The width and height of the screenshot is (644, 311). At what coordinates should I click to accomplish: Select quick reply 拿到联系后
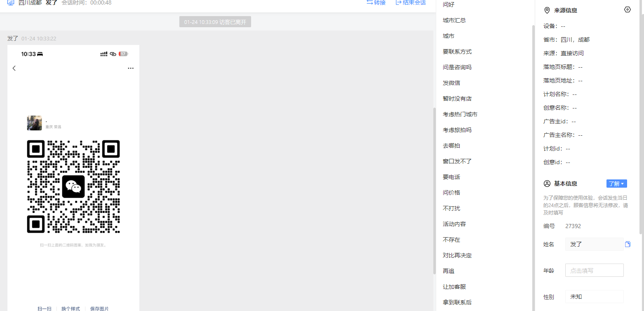(x=457, y=302)
